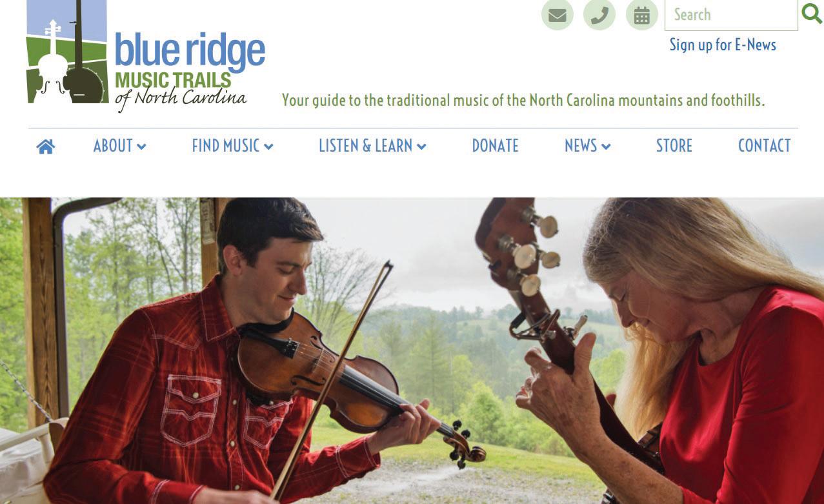Select the Find Music menu label
The height and width of the screenshot is (504, 824).
(x=226, y=146)
